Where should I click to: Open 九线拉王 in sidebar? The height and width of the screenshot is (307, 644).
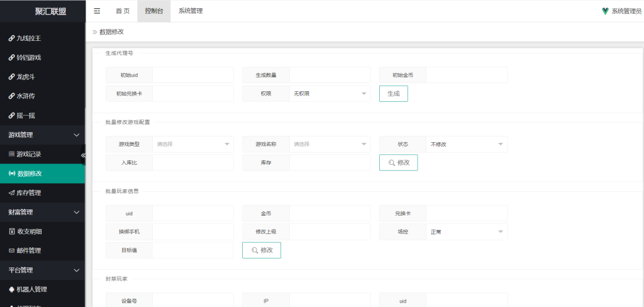click(42, 38)
